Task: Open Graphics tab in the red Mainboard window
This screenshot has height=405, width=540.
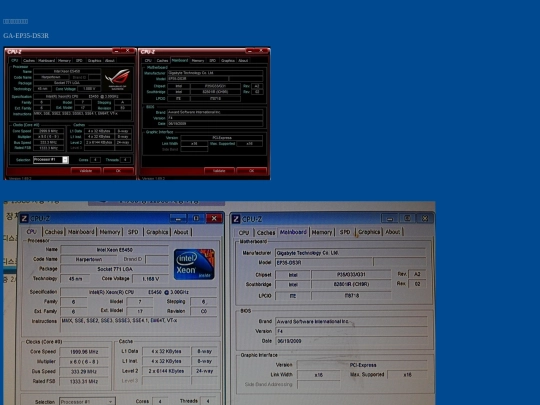Action: (x=228, y=61)
